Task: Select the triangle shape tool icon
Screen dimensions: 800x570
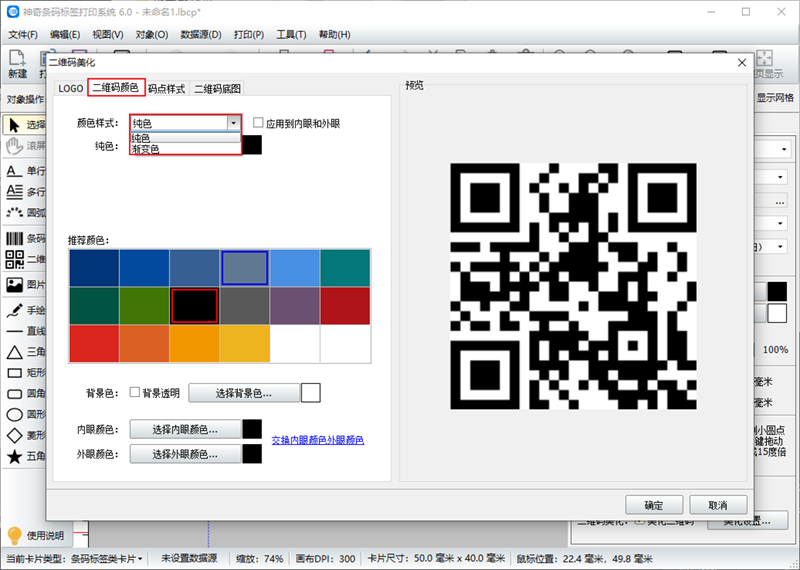Action: pyautogui.click(x=14, y=352)
